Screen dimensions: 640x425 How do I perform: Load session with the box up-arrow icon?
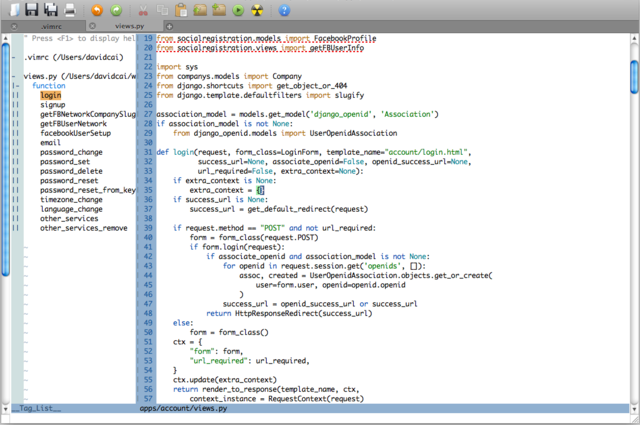[200, 10]
